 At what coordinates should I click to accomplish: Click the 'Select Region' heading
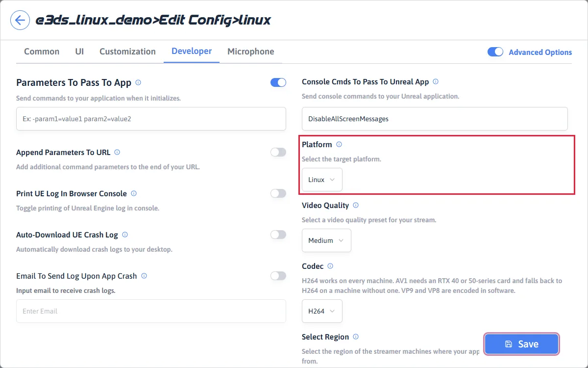(325, 337)
